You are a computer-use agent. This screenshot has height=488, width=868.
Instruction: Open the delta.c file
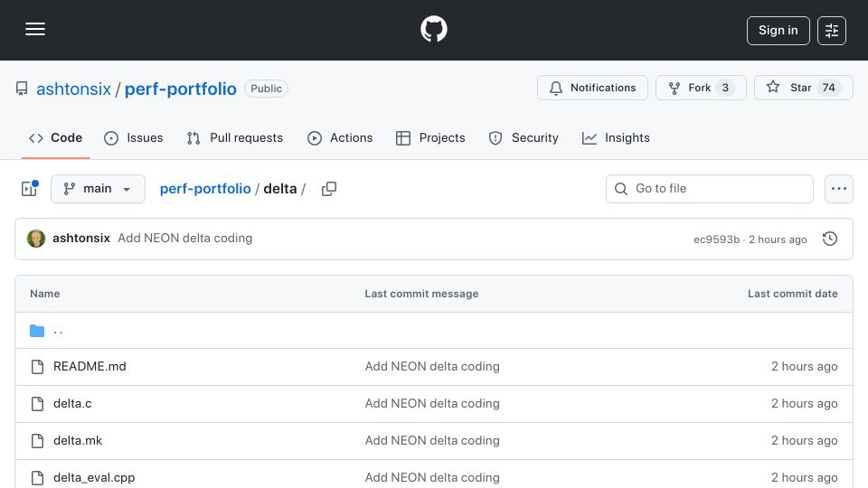tap(72, 403)
